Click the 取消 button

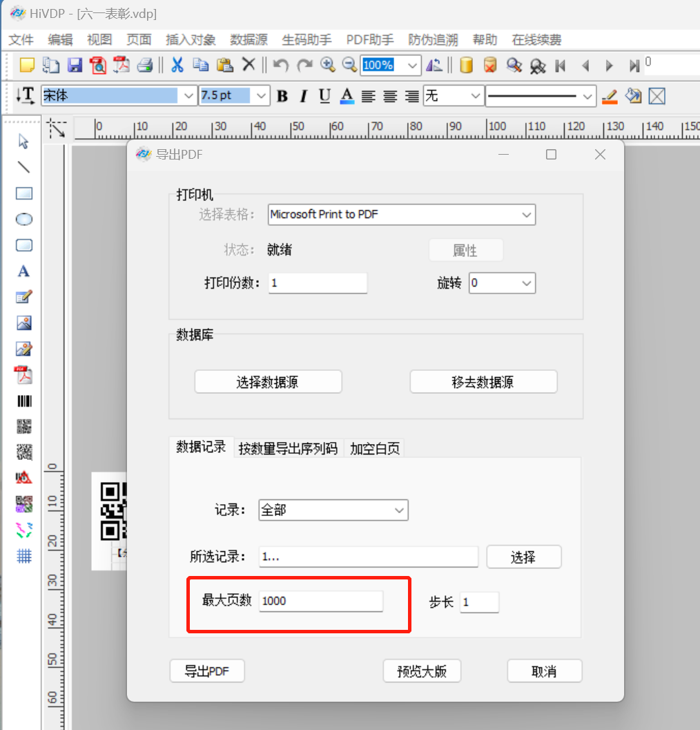(545, 671)
